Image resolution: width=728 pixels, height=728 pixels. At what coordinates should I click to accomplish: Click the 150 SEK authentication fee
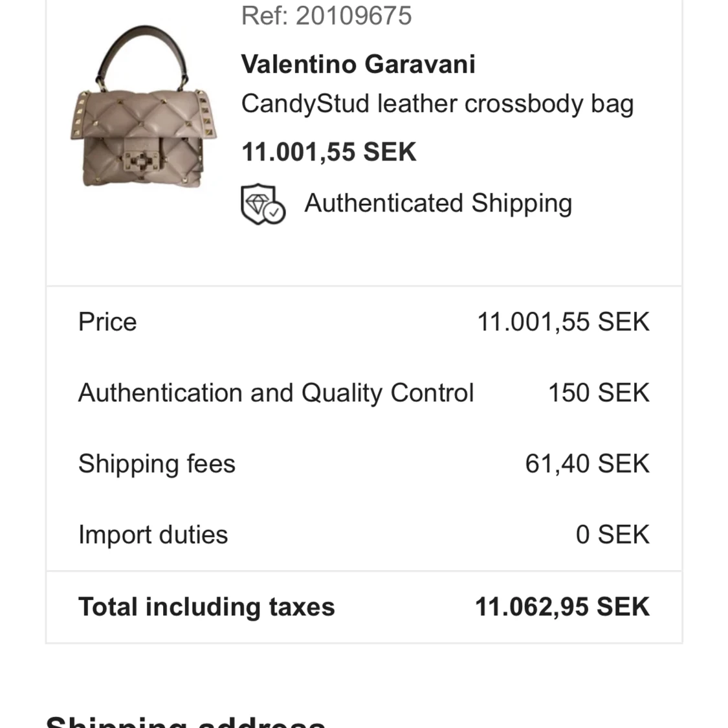coord(599,393)
